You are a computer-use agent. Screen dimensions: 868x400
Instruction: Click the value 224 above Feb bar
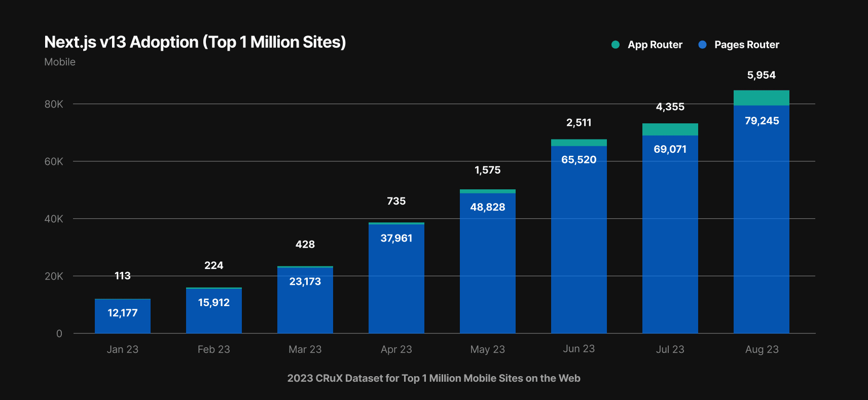[x=214, y=265]
